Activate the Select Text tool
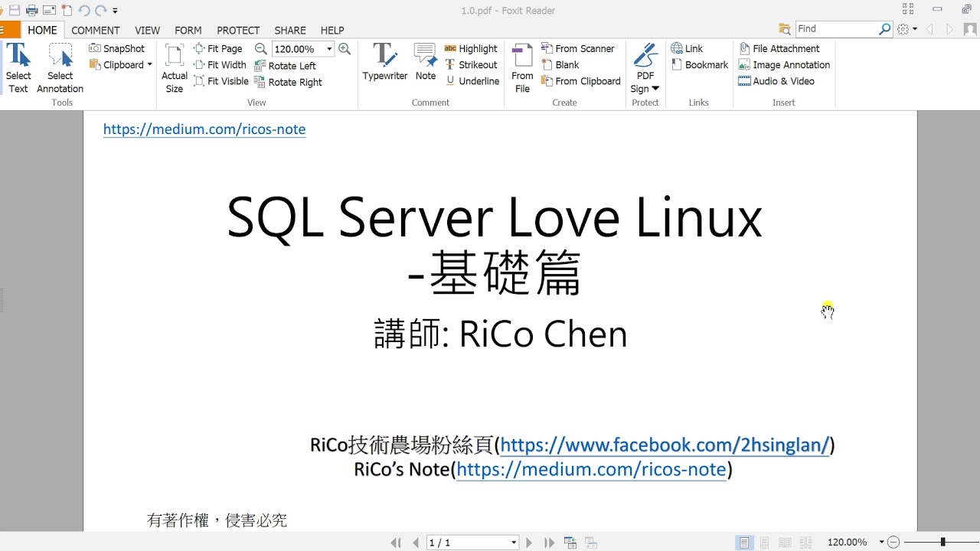Viewport: 980px width, 551px height. point(18,68)
